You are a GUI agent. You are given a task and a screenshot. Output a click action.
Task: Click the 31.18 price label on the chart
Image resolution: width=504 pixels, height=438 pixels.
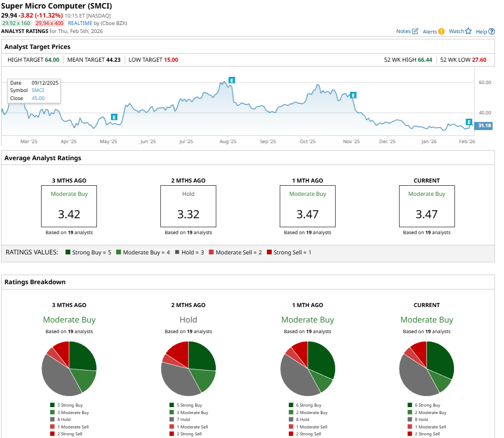tap(484, 126)
